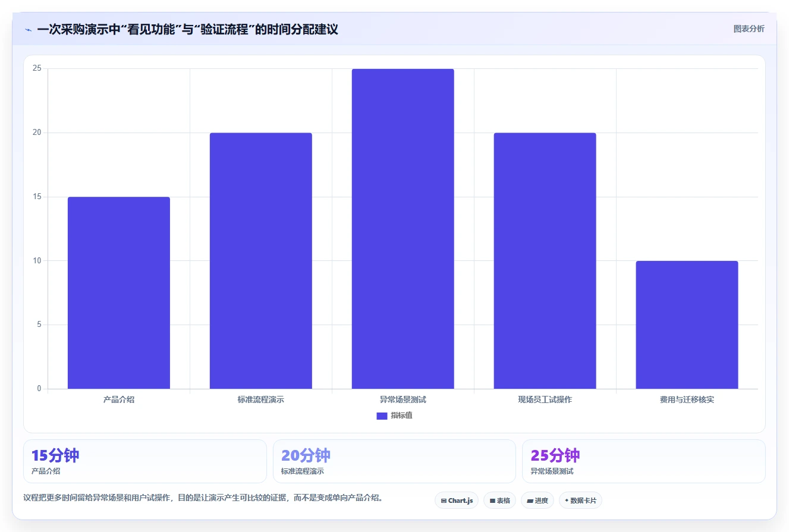The width and height of the screenshot is (789, 532).
Task: Click the 异常场景测试 axis label
Action: pos(403,400)
